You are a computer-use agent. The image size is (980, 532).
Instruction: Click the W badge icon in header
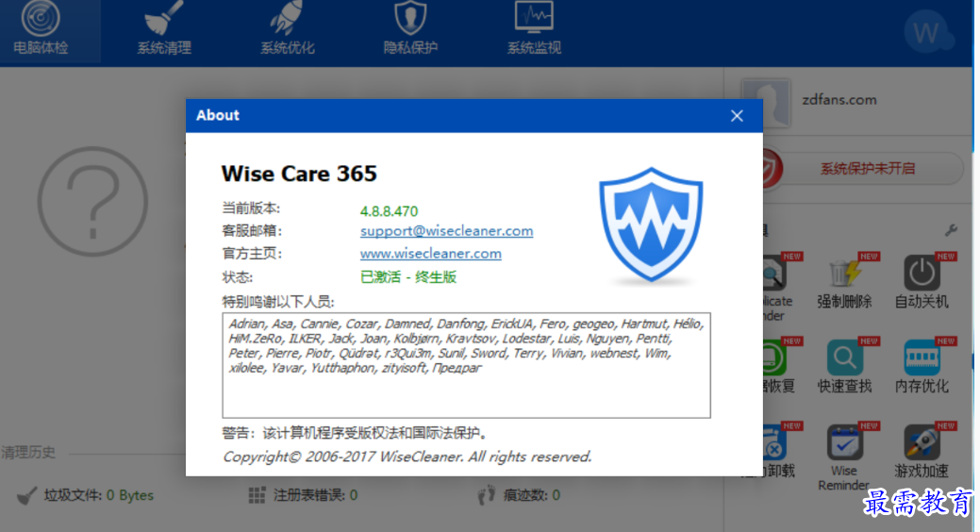pyautogui.click(x=927, y=32)
